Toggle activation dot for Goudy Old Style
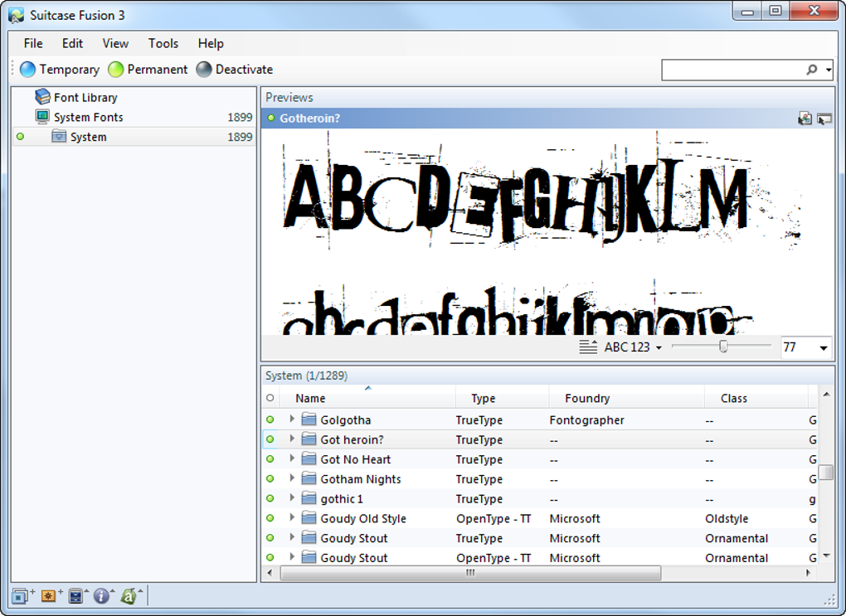 pos(270,518)
